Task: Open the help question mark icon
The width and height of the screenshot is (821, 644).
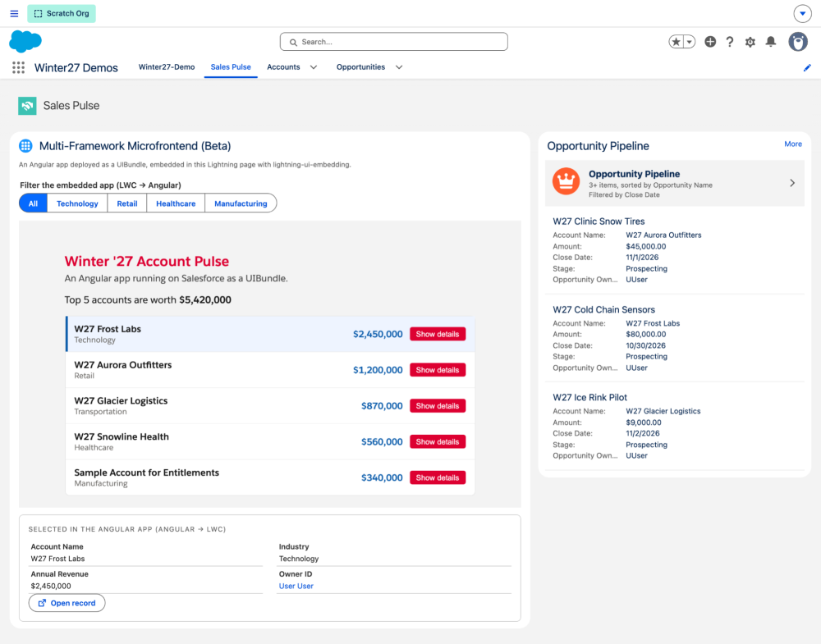Action: click(730, 42)
